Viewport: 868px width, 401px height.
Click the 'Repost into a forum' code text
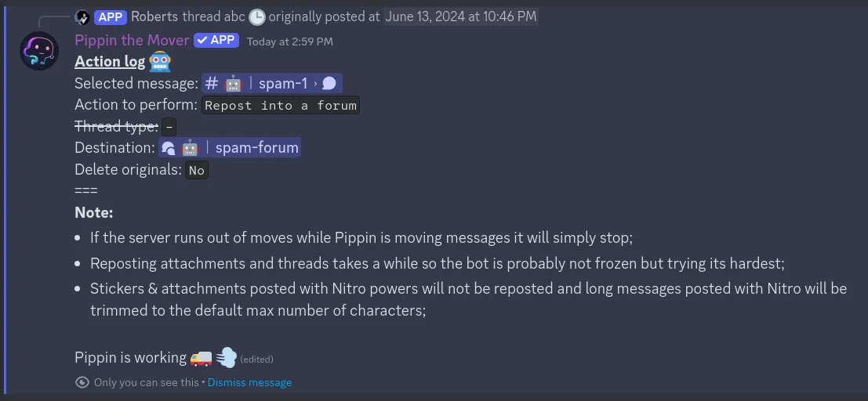[281, 106]
